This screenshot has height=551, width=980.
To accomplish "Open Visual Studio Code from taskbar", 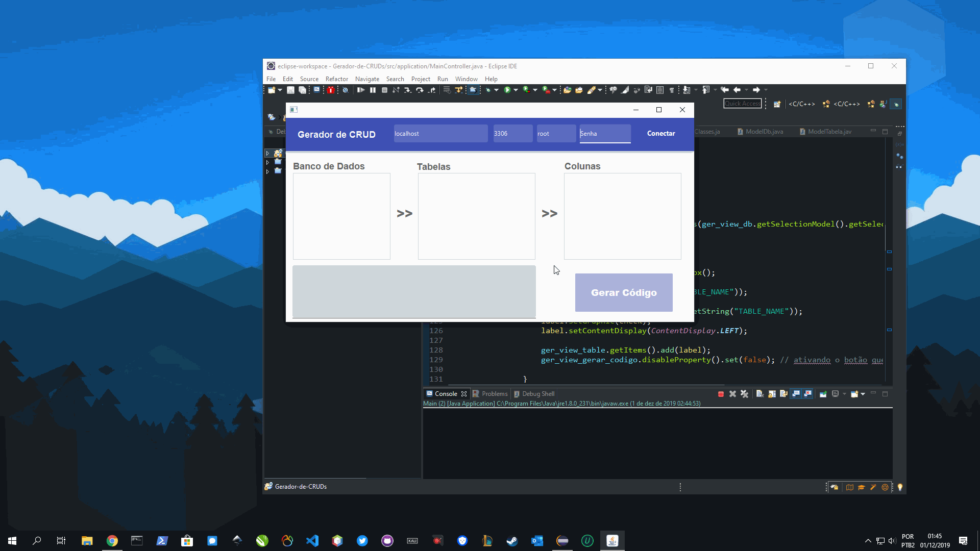I will point(312,541).
